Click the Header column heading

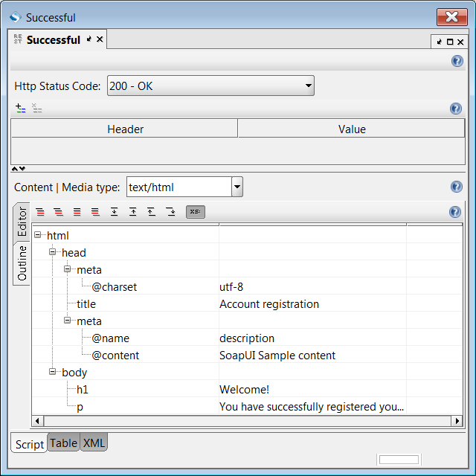click(125, 129)
